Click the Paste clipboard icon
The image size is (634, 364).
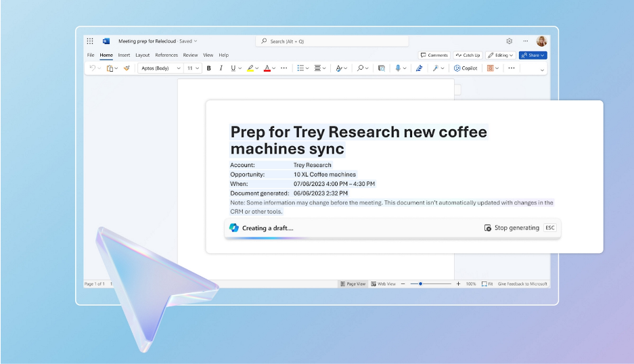click(x=110, y=68)
